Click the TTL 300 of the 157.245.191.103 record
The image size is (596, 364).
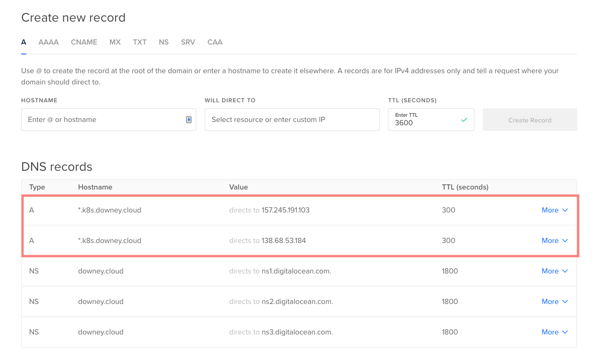[449, 210]
